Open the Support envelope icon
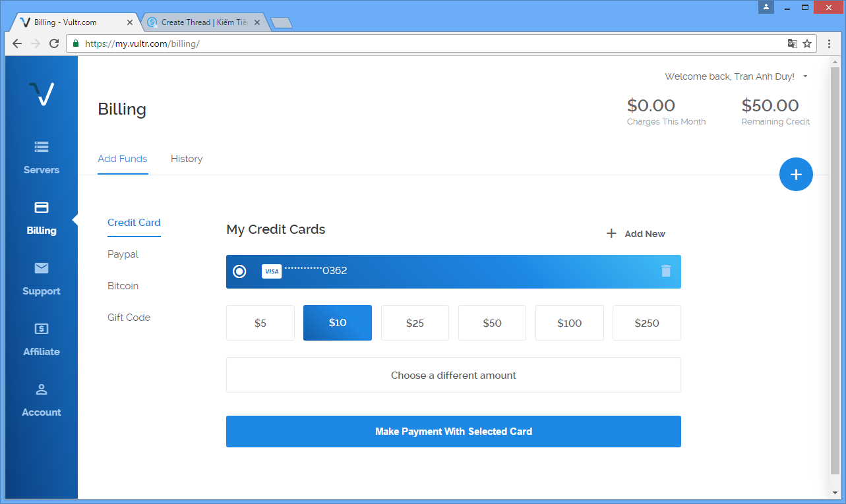 click(42, 268)
